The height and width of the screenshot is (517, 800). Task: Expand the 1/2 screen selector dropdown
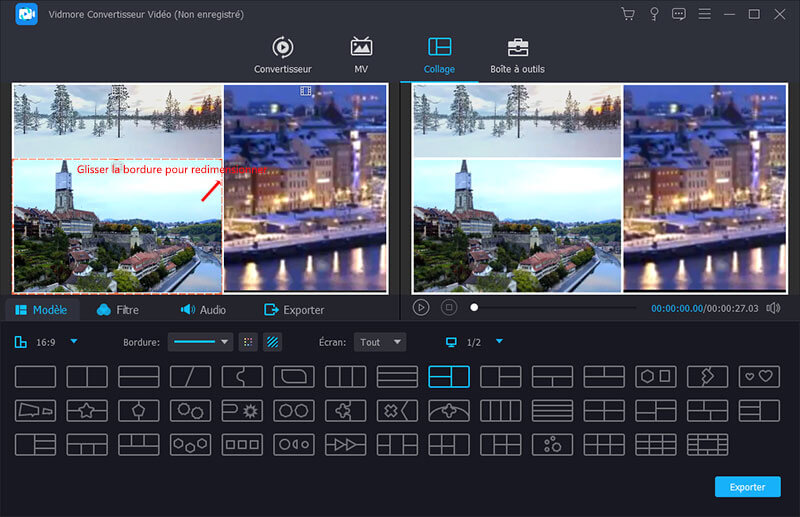click(x=499, y=342)
